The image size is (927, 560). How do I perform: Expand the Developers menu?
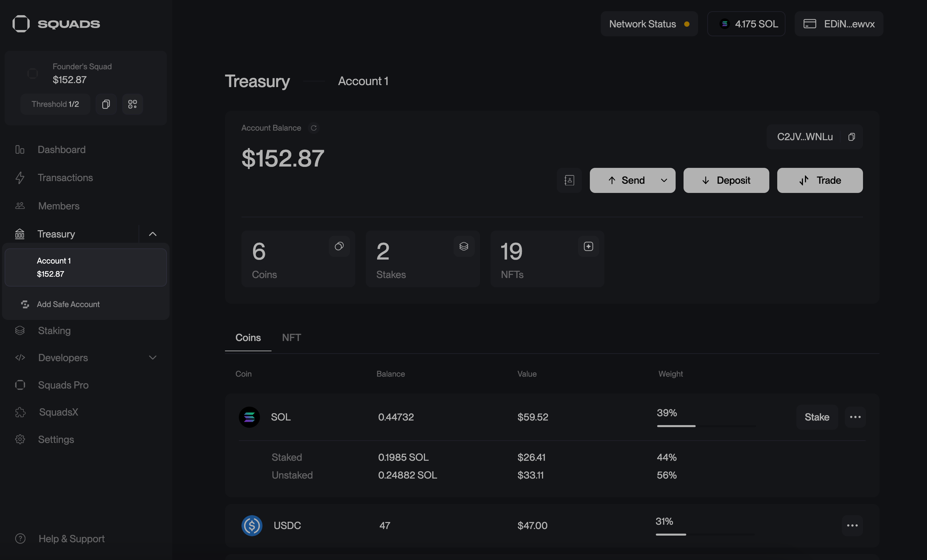click(x=152, y=358)
